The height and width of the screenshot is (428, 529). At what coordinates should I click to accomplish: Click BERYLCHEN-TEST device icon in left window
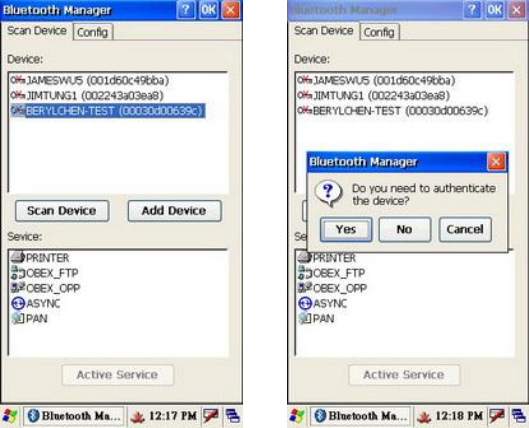(18, 110)
